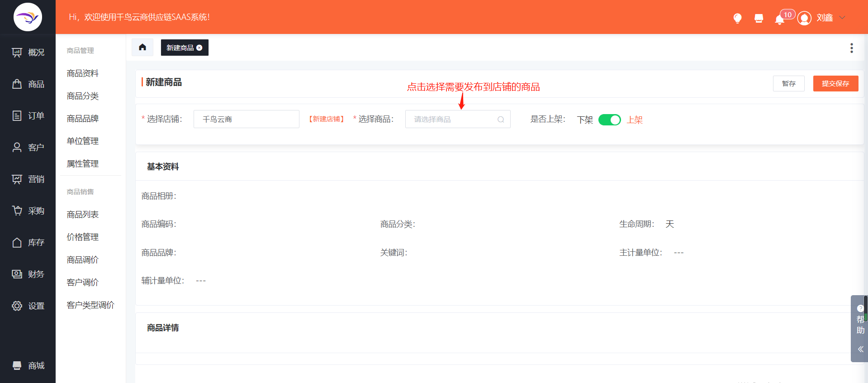868x383 pixels.
Task: Close the 新建商品 tab
Action: coord(199,48)
